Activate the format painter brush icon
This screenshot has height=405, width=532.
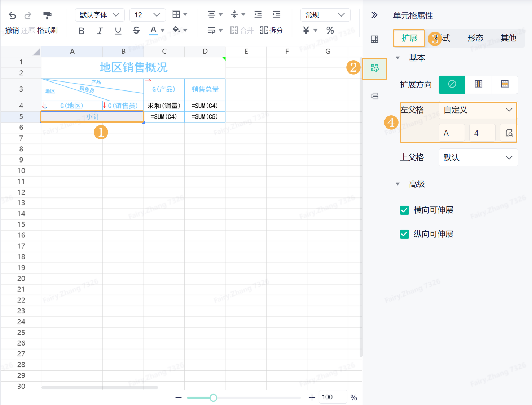(47, 15)
